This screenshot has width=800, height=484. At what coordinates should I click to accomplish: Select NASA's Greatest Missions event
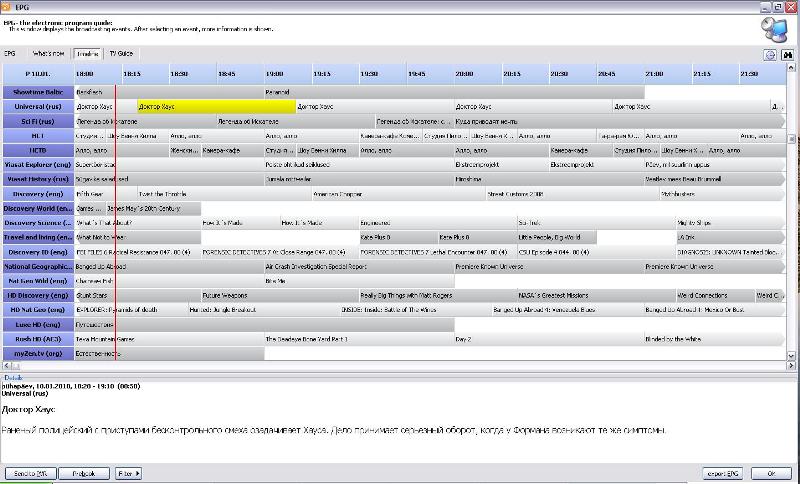tap(596, 295)
